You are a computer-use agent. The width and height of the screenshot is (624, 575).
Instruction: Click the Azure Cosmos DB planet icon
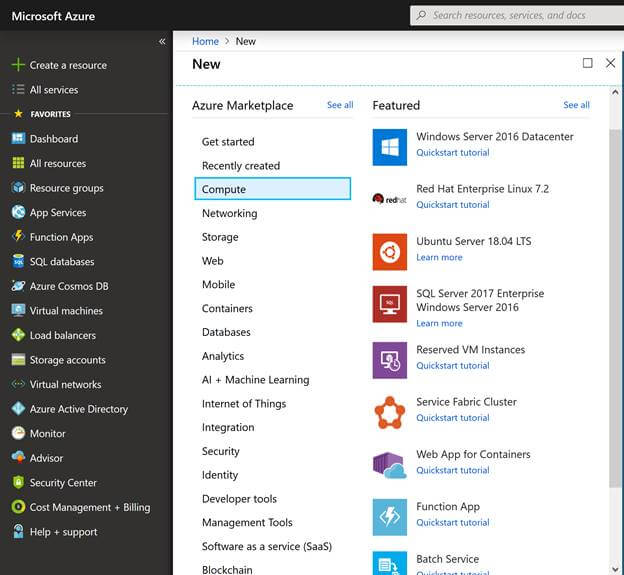tap(18, 286)
